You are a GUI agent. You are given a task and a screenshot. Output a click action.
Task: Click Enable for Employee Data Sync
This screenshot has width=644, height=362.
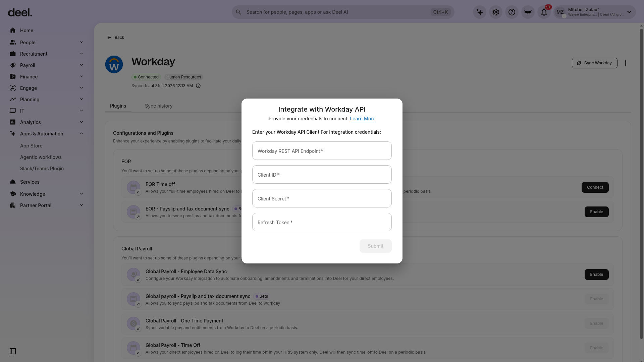tap(597, 275)
